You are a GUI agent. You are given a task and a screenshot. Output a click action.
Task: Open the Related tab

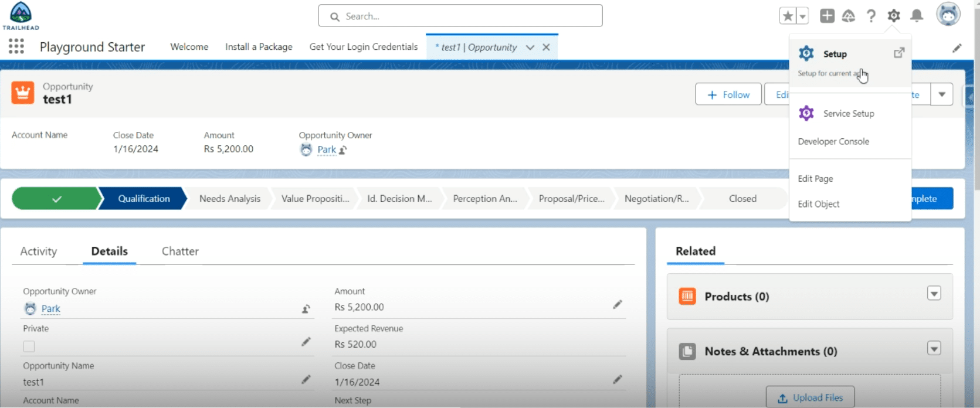pyautogui.click(x=696, y=251)
